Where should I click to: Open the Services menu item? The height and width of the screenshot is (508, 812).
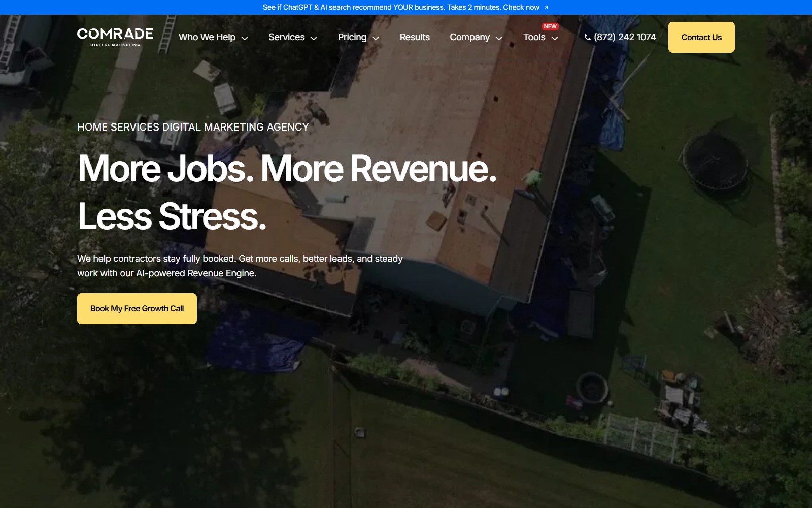click(287, 37)
